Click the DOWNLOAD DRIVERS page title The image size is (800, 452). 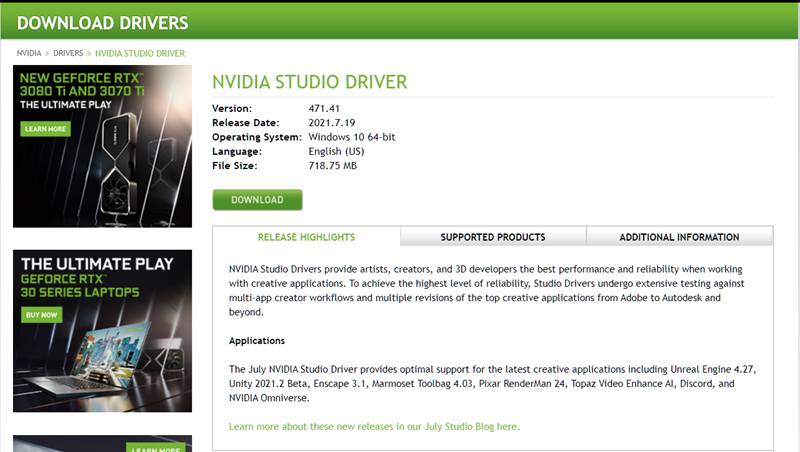coord(103,23)
